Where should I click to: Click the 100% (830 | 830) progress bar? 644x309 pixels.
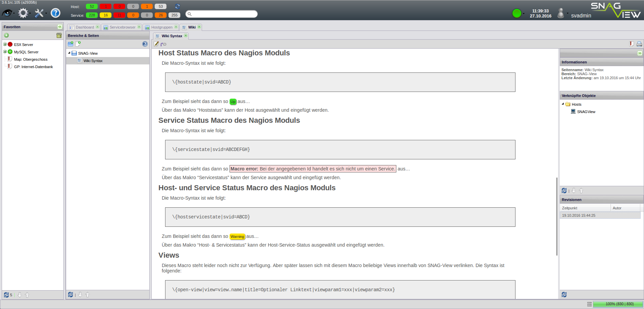click(x=618, y=304)
